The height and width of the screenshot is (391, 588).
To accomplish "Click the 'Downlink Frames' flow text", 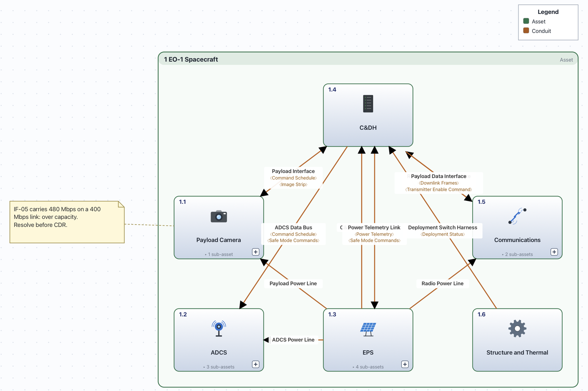I will (x=439, y=183).
